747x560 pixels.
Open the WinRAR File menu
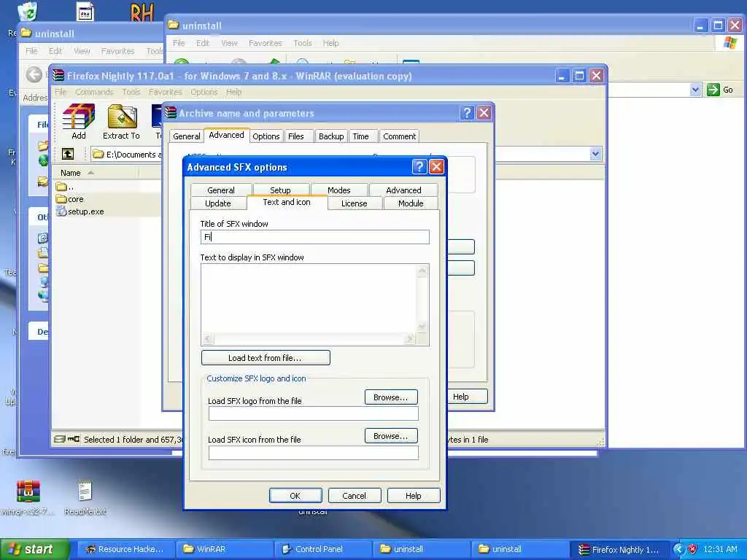tap(61, 92)
